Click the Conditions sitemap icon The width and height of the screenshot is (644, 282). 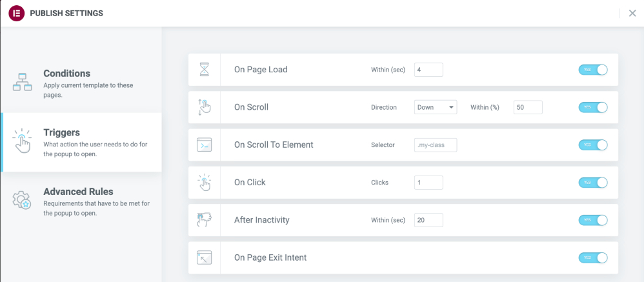tap(22, 82)
